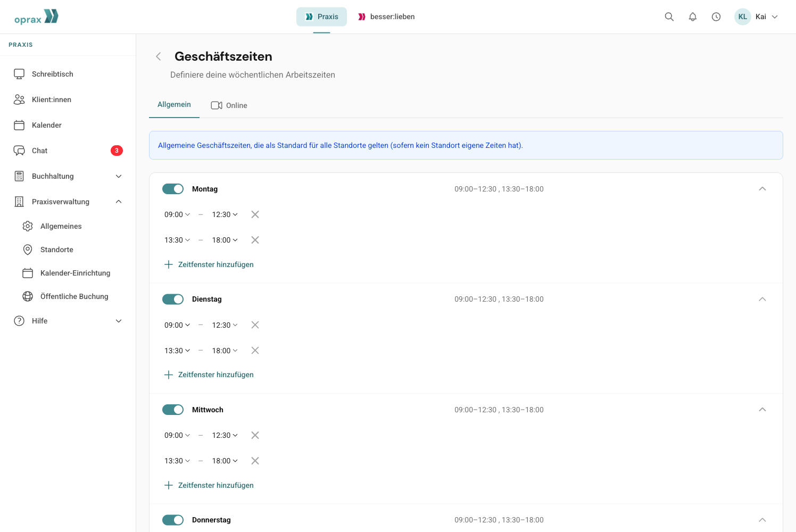Remove Montag 09:00–12:30 time window

tap(255, 214)
